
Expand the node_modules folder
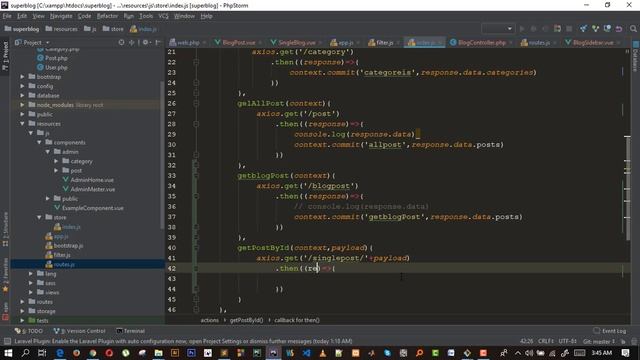pos(22,105)
